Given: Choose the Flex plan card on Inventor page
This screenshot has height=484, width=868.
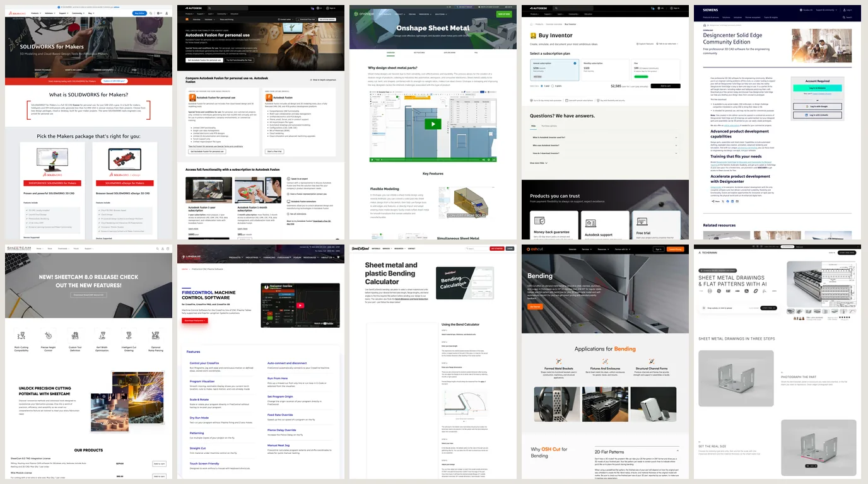Looking at the screenshot, I should (x=655, y=70).
